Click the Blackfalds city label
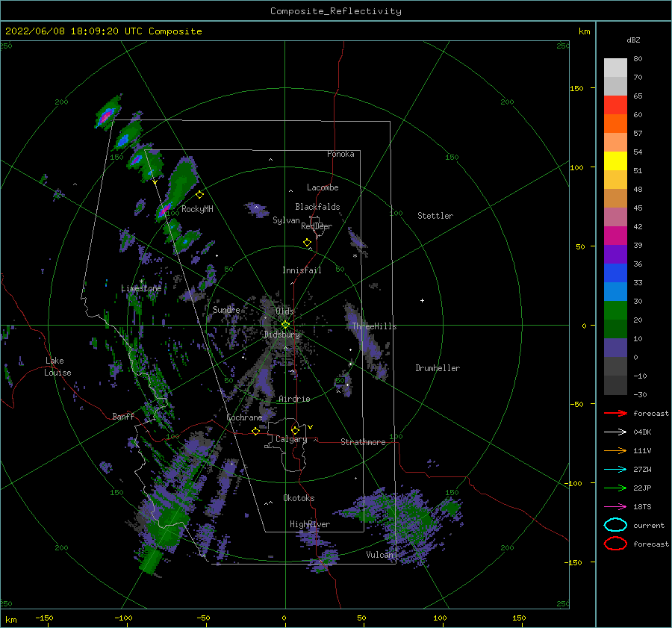Screen dimensions: 672x628 (317, 207)
